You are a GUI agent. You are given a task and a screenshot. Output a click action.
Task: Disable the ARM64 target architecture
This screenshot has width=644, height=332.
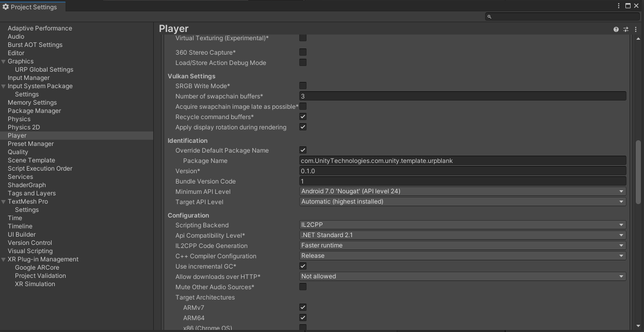pyautogui.click(x=302, y=318)
